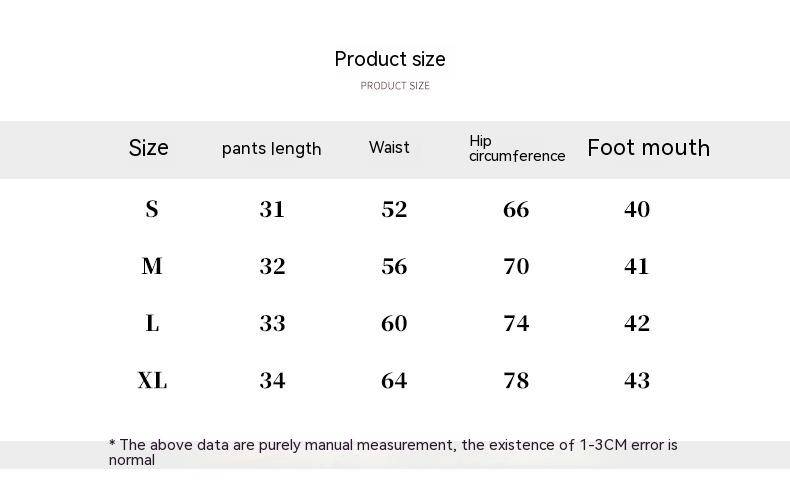Select the 'Foot mouth' column header
Screen dimensions: 790x494
[x=648, y=148]
